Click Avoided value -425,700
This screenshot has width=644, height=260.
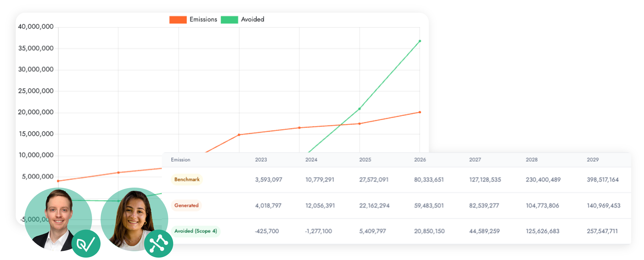[x=267, y=231]
